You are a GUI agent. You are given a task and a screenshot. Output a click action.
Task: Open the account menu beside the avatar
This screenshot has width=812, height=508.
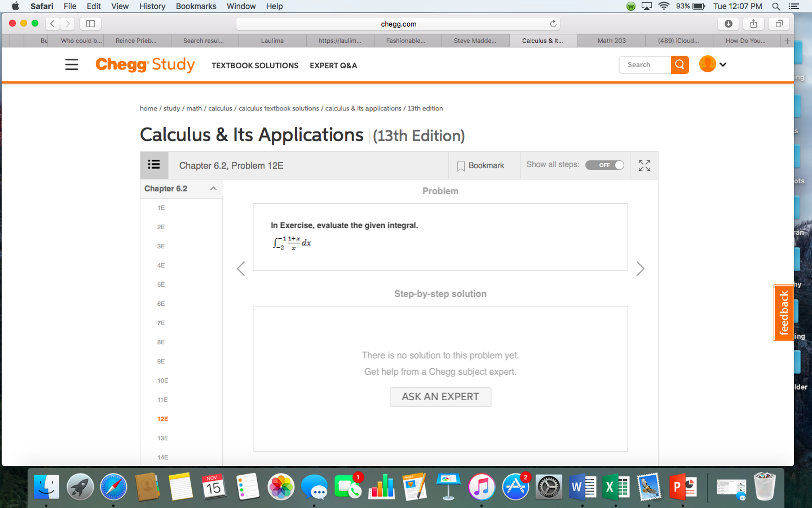pyautogui.click(x=723, y=64)
